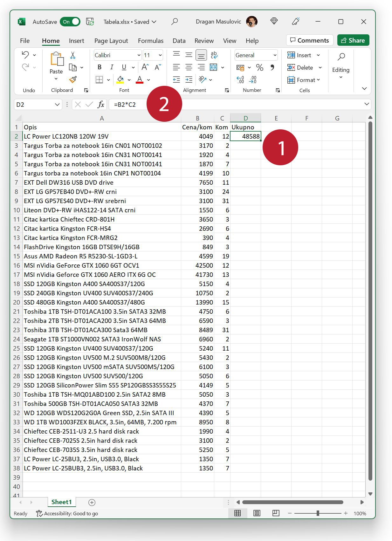
Task: Open the Calibri font name dropdown
Action: coord(139,55)
